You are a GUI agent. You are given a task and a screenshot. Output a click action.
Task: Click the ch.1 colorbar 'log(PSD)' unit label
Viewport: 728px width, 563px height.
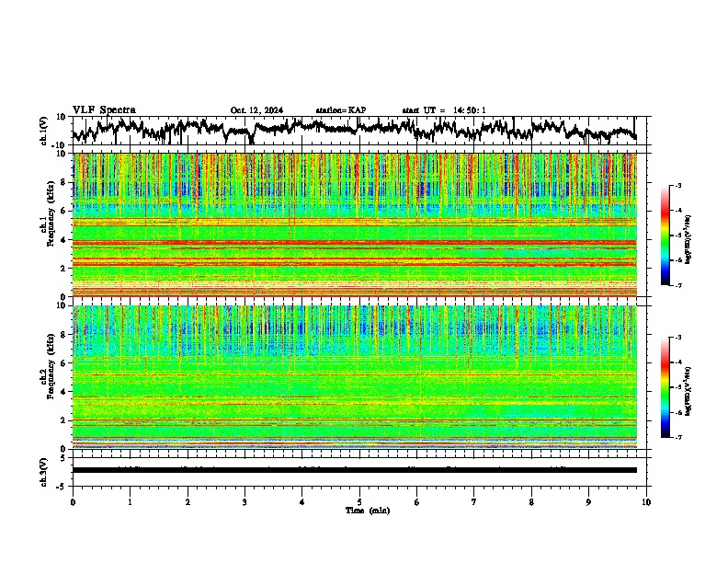click(x=688, y=240)
